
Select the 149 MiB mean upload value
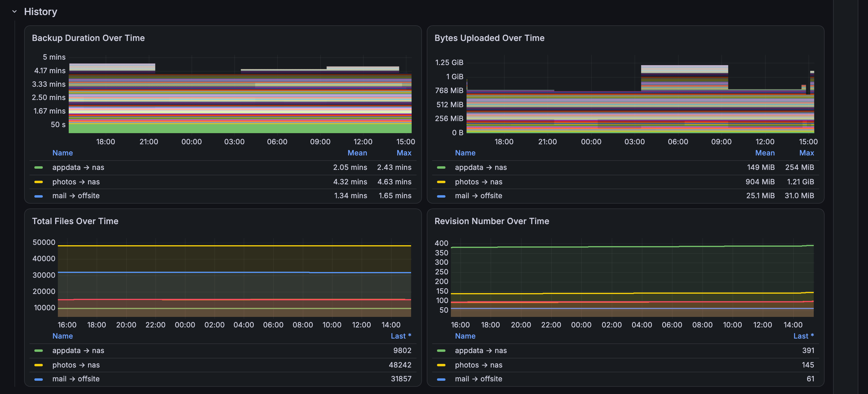click(x=760, y=167)
